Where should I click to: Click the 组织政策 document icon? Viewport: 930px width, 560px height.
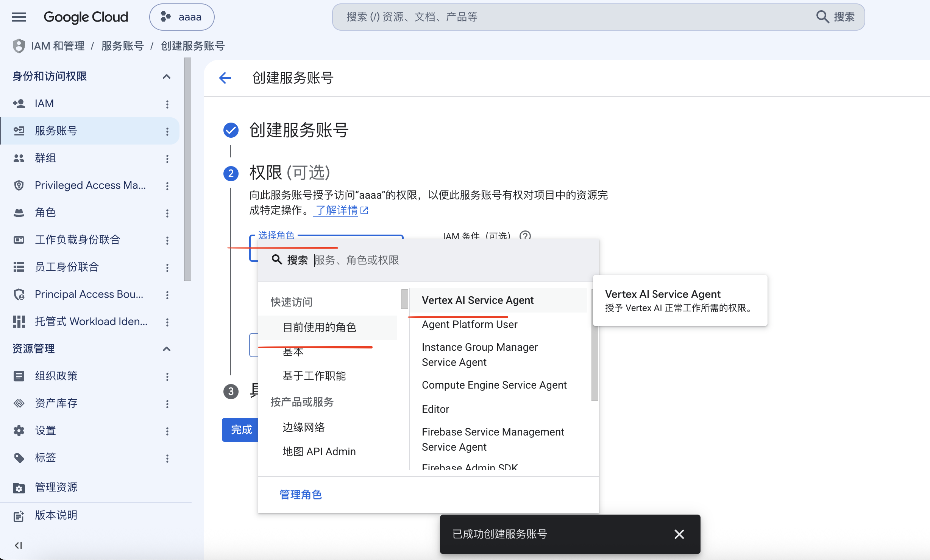[x=19, y=376]
